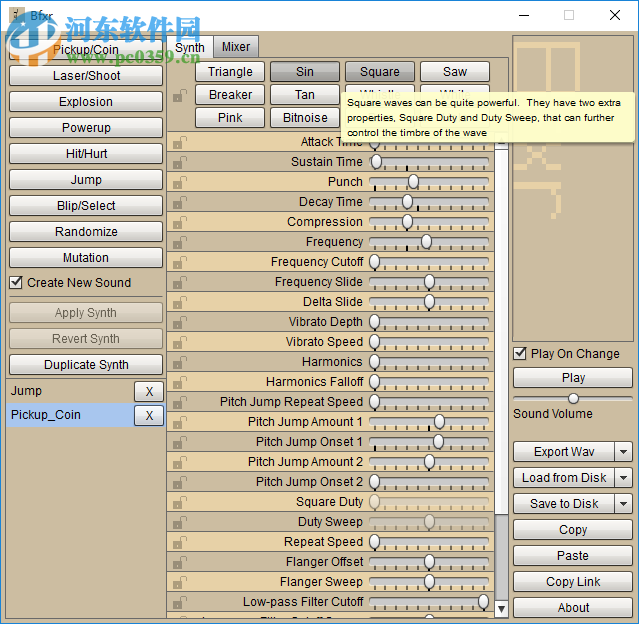Screen dimensions: 639x624
Task: Generate a Blip/Select sound
Action: pos(86,206)
